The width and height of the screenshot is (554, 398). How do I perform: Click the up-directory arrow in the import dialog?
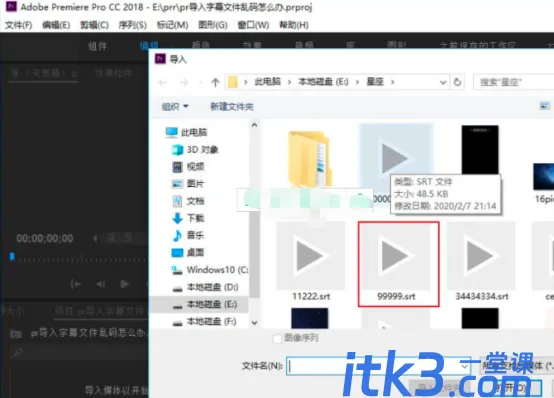pyautogui.click(x=215, y=83)
